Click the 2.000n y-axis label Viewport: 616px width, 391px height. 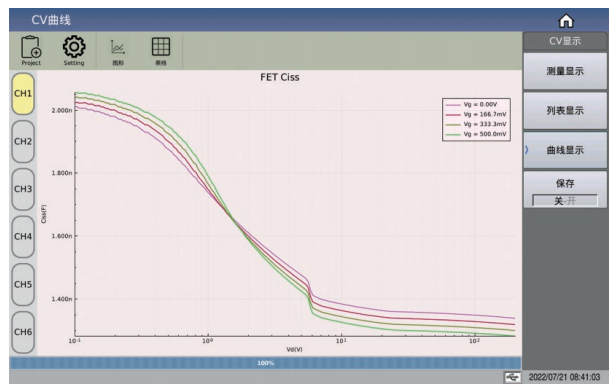(x=62, y=110)
